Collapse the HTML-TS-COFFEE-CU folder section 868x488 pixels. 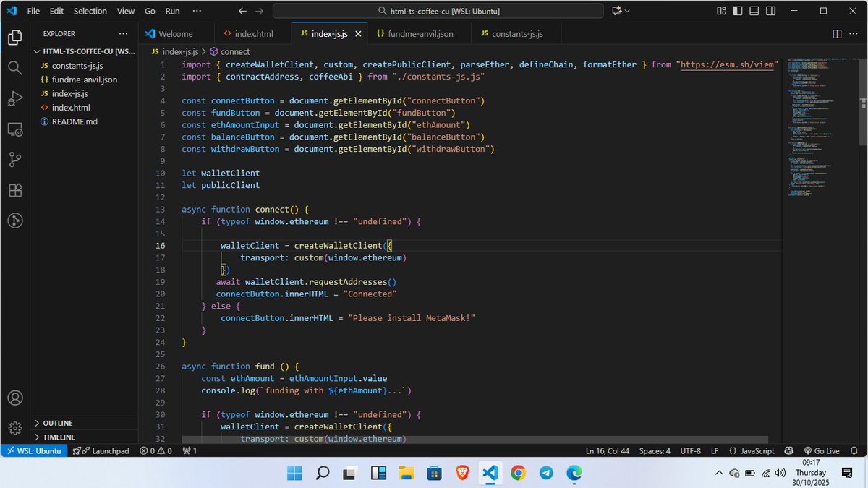[x=85, y=52]
